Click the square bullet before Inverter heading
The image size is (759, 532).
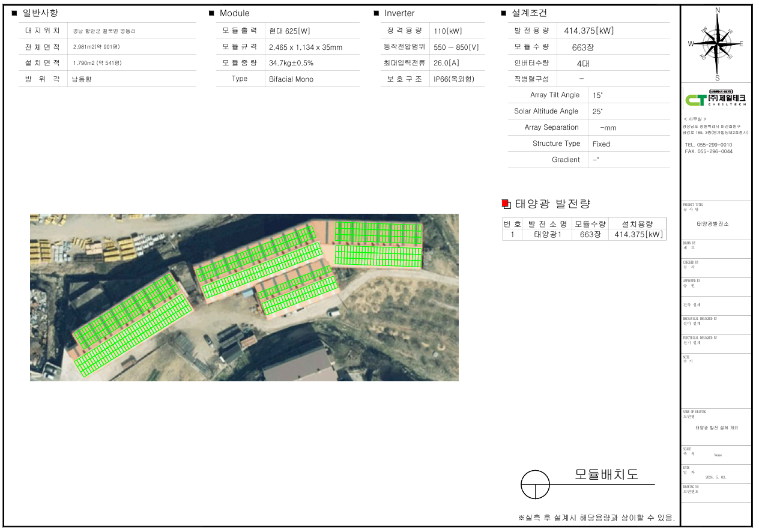(x=376, y=13)
